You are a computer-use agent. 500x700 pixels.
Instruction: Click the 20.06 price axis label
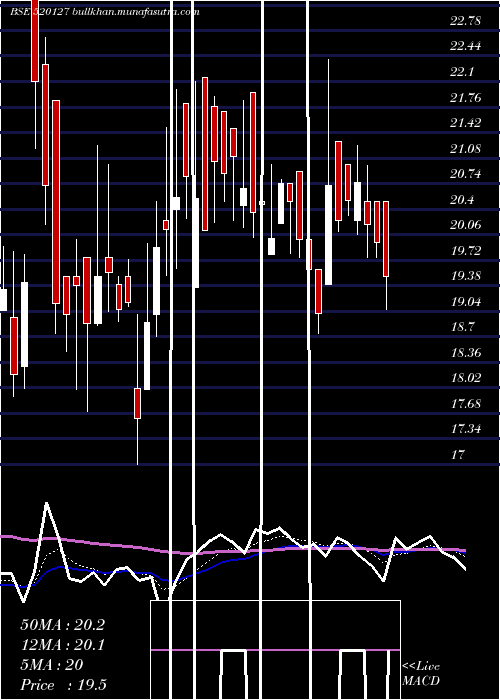[465, 225]
